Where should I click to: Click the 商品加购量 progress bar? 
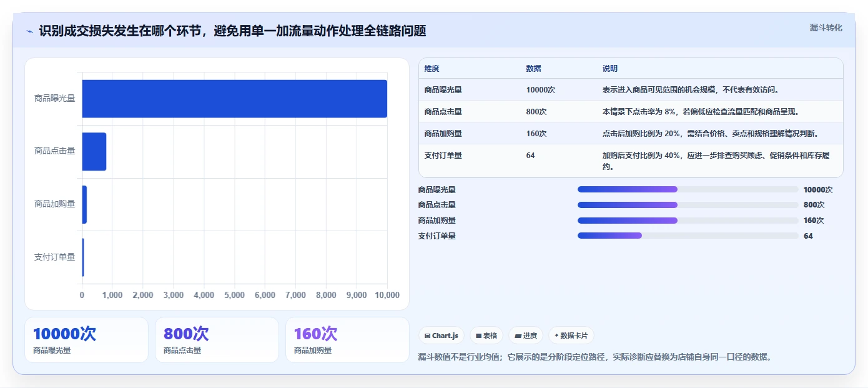point(688,221)
